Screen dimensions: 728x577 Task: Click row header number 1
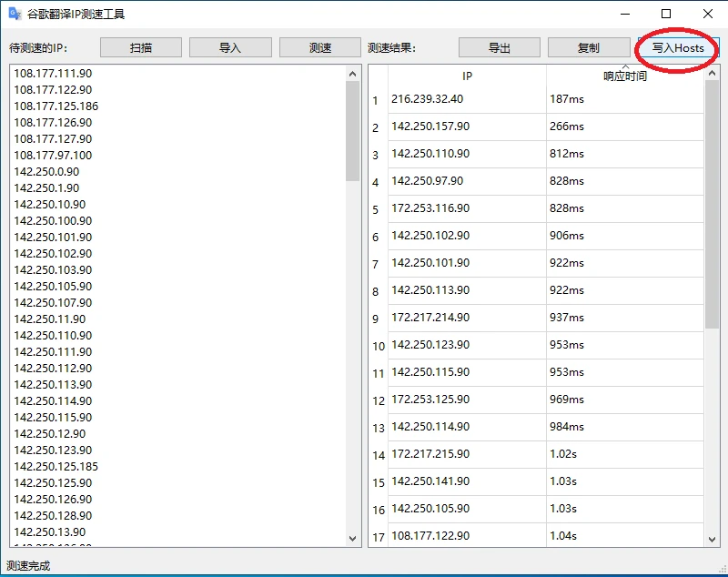(378, 100)
